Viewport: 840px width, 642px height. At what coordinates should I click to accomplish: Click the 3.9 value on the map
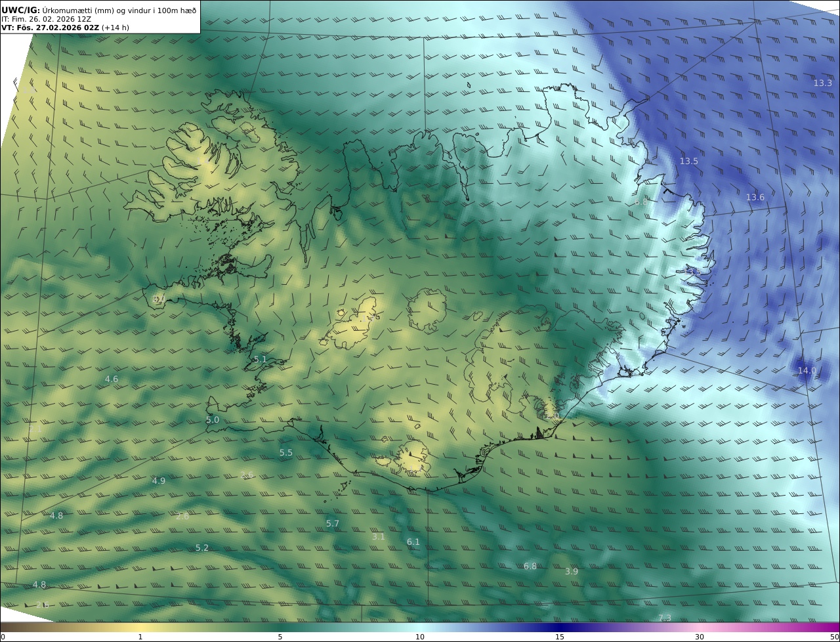point(572,571)
